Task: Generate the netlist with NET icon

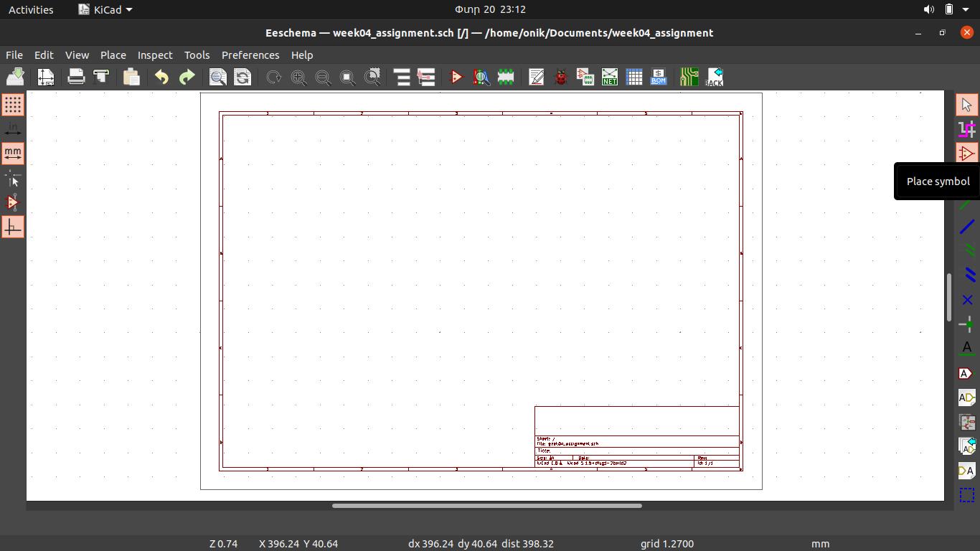Action: (610, 77)
